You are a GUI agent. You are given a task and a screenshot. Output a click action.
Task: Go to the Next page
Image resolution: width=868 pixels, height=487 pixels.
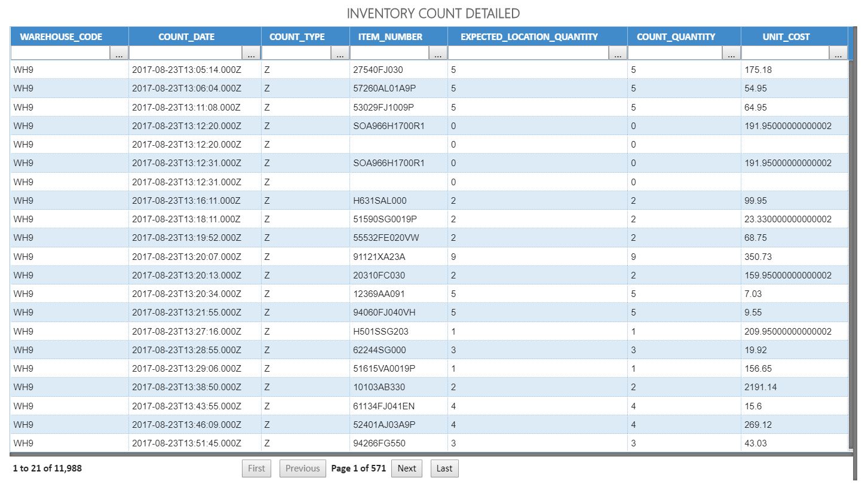point(406,468)
